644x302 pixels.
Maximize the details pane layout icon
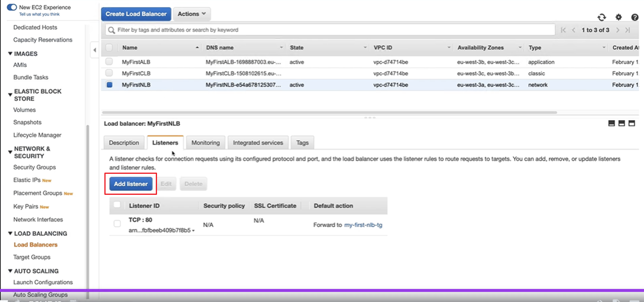[632, 123]
